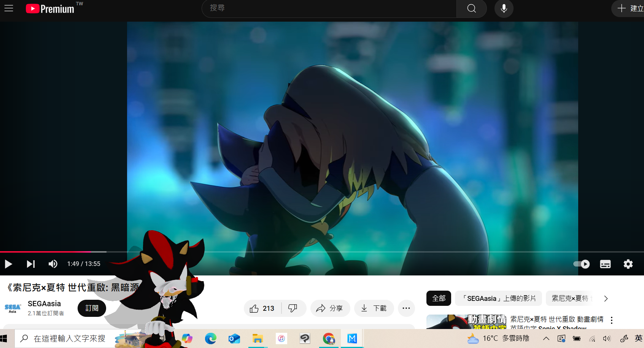644x348 pixels.
Task: Open options for the recommended video
Action: click(x=612, y=320)
